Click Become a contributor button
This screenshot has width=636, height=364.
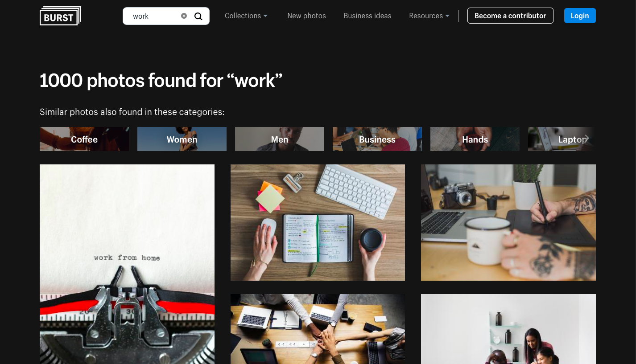510,16
